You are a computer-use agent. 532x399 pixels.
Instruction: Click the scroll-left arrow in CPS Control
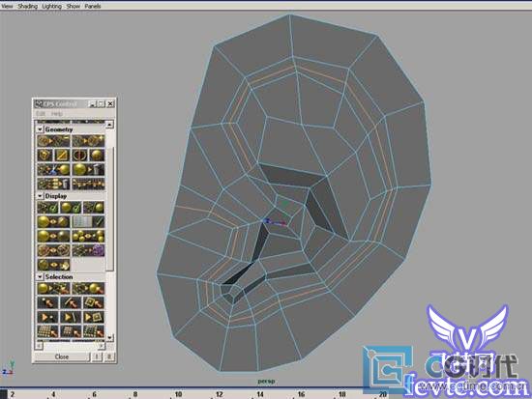tap(39, 346)
